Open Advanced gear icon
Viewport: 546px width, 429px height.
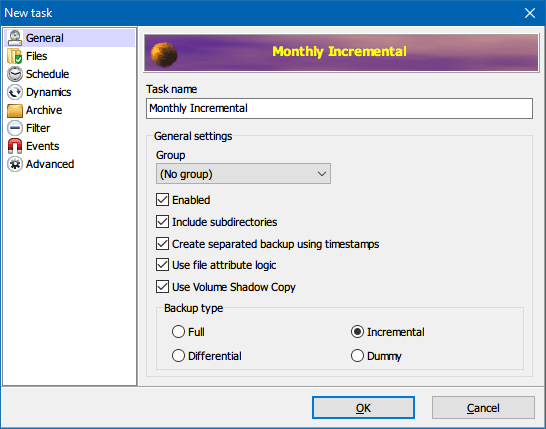pos(15,164)
